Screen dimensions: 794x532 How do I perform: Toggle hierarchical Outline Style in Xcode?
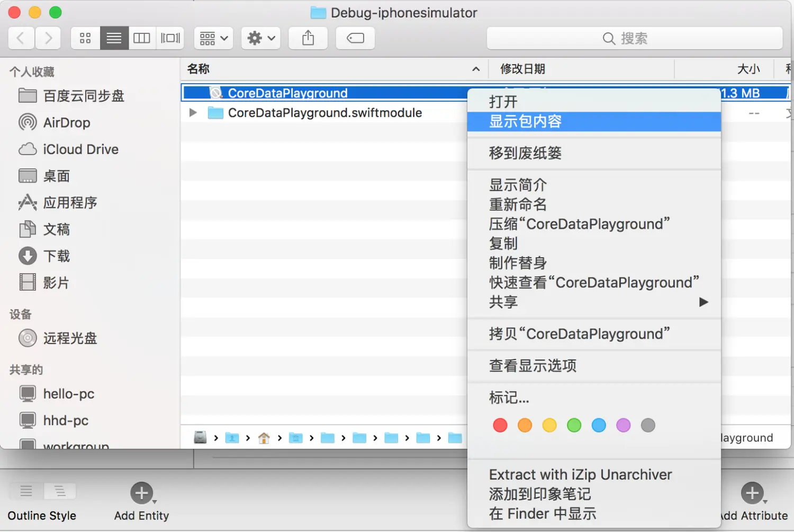point(60,491)
